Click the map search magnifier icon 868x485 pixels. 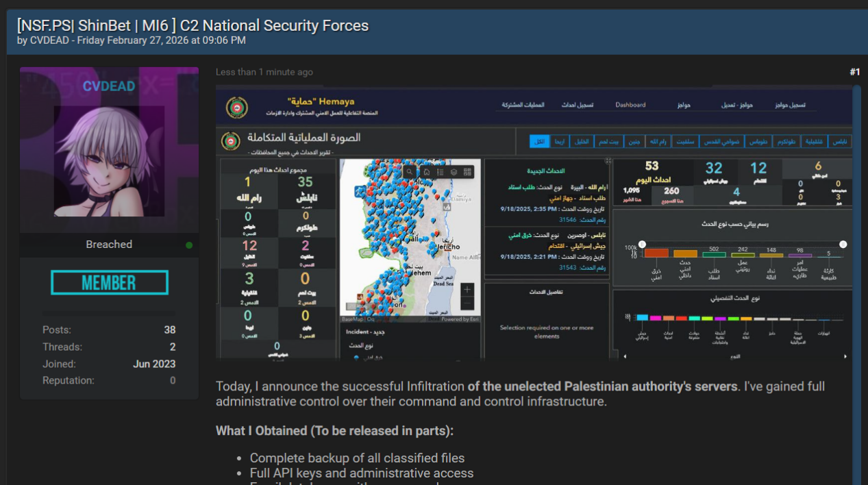[x=410, y=172]
